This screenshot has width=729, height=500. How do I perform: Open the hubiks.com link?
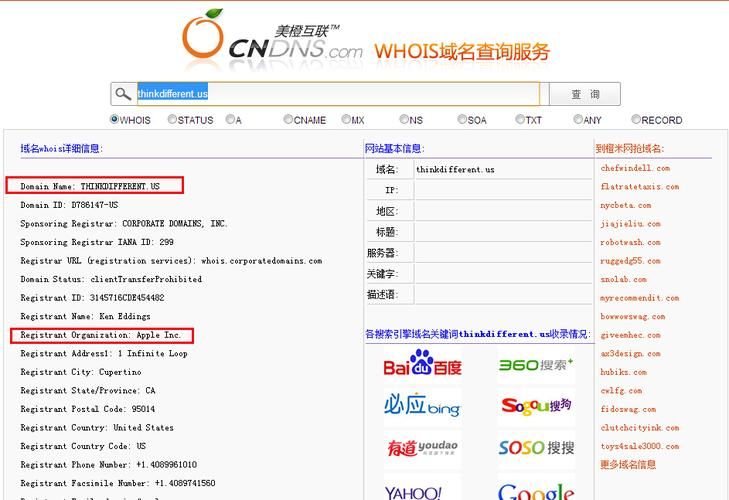(x=623, y=372)
